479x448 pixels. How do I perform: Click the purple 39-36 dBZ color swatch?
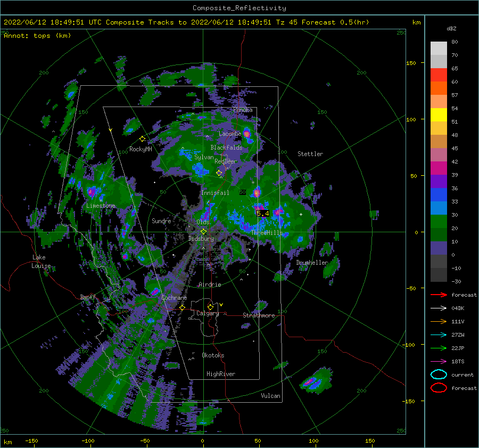(439, 182)
